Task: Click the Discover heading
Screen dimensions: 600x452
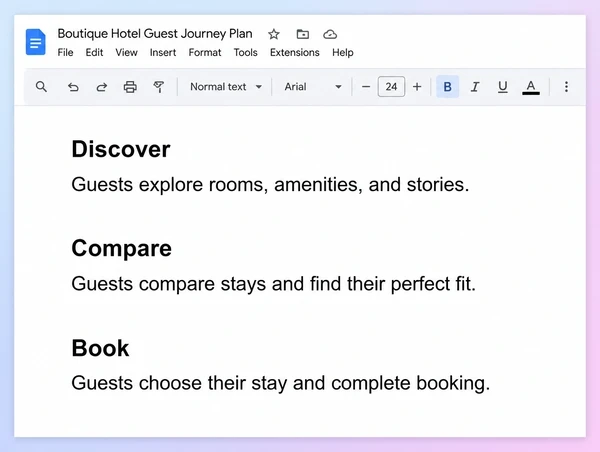Action: pos(121,149)
